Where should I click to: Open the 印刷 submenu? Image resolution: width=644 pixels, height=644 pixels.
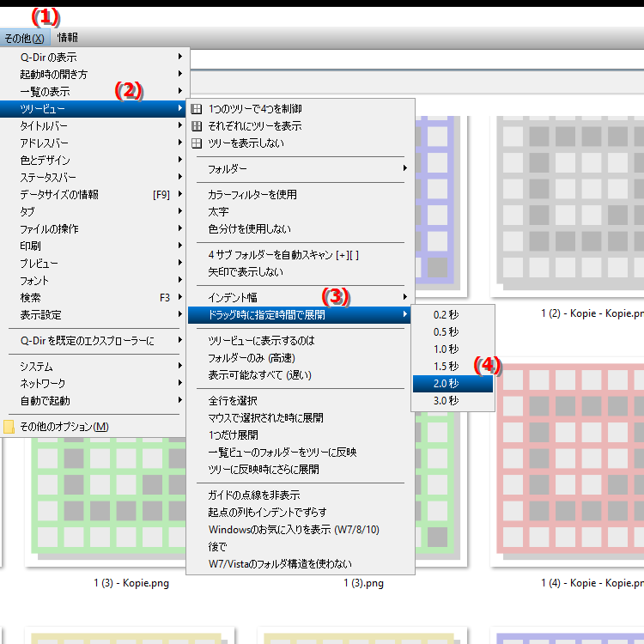point(94,246)
